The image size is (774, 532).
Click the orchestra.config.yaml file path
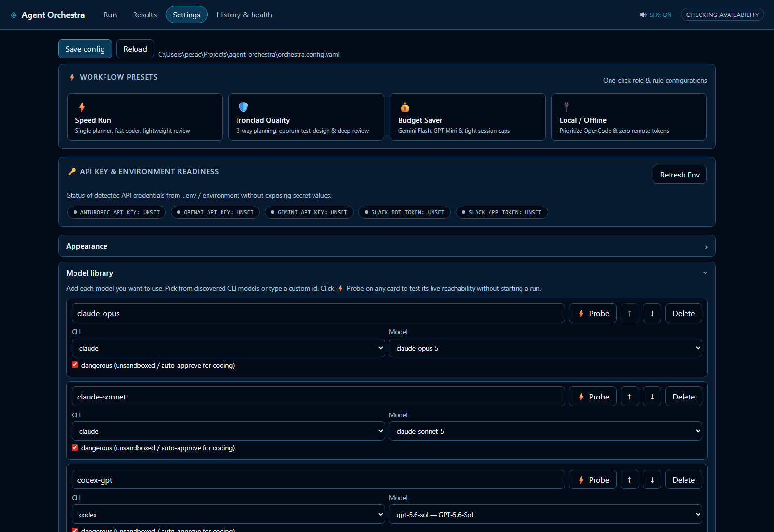coord(249,54)
